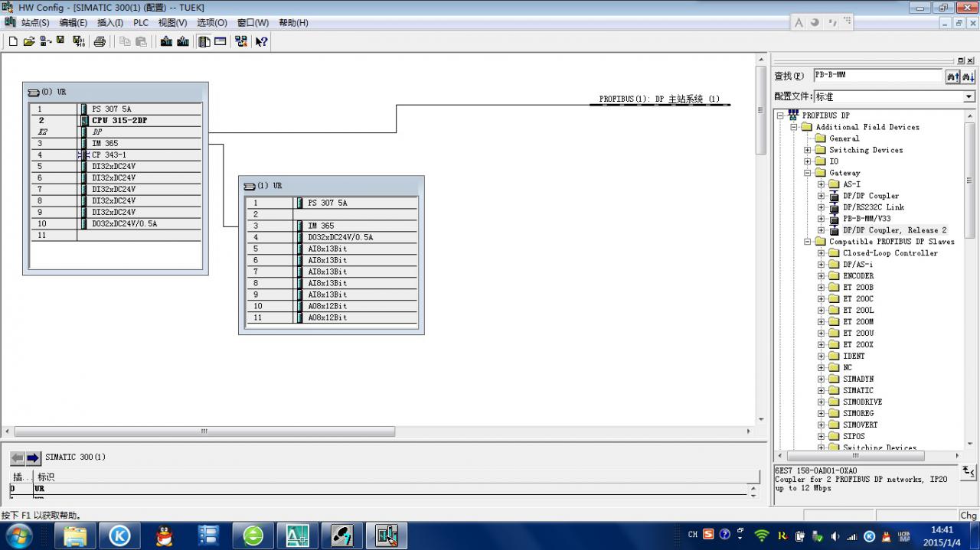Open the 站点(S) menu

35,23
